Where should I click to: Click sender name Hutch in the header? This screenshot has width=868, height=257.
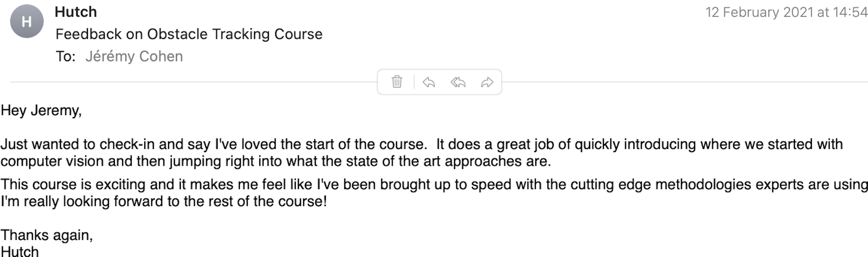click(76, 12)
